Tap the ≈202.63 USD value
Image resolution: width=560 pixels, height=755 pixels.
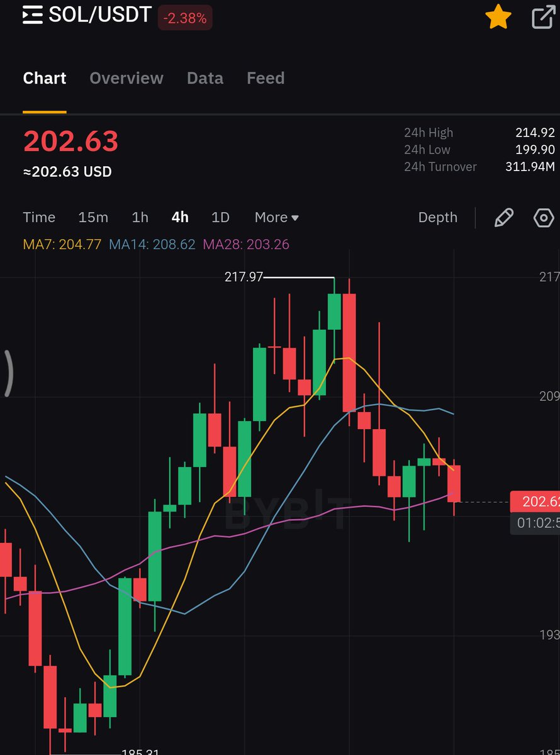click(67, 172)
